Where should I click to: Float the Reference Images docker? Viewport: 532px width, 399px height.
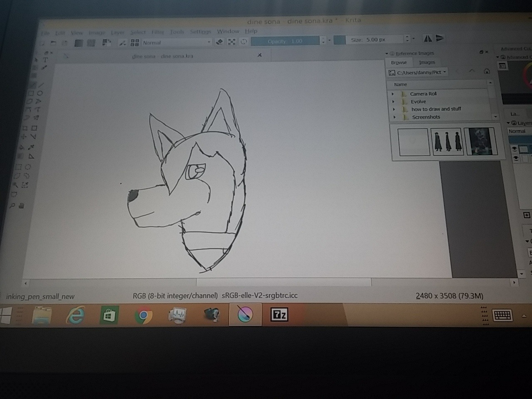coord(481,52)
